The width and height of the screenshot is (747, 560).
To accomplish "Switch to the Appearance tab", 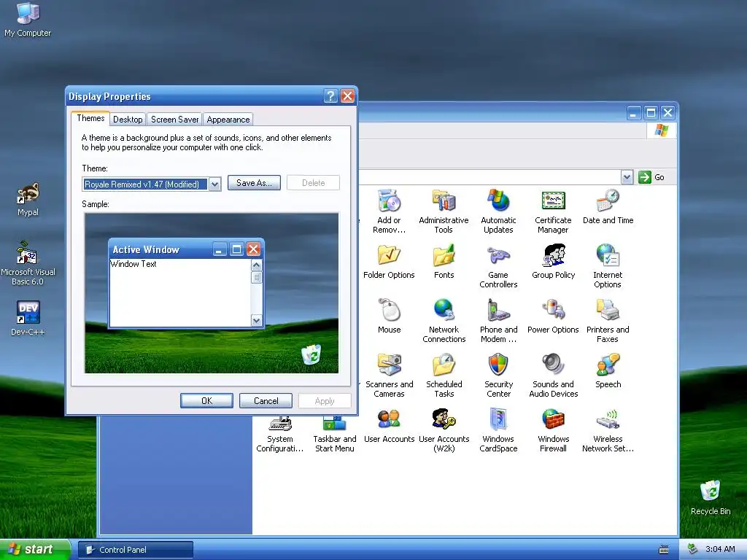I will point(228,120).
